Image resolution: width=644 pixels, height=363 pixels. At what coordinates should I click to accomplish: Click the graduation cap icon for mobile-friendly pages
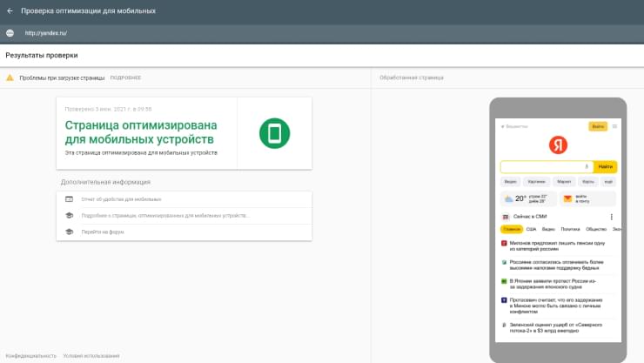(69, 215)
